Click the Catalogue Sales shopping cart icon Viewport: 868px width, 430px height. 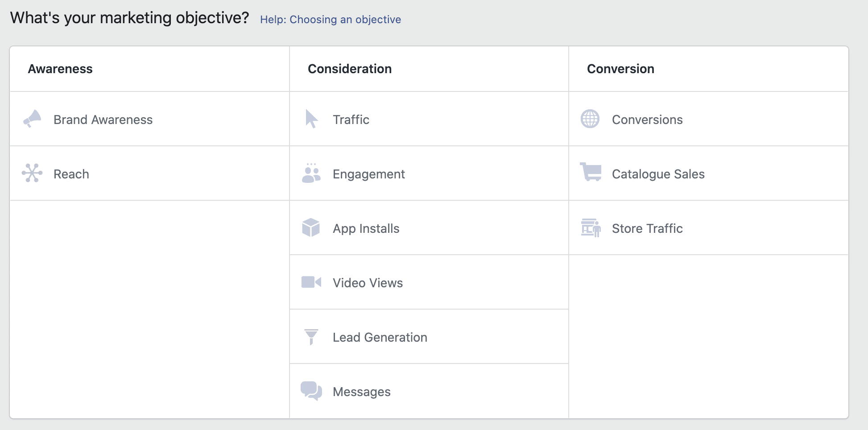pyautogui.click(x=591, y=174)
